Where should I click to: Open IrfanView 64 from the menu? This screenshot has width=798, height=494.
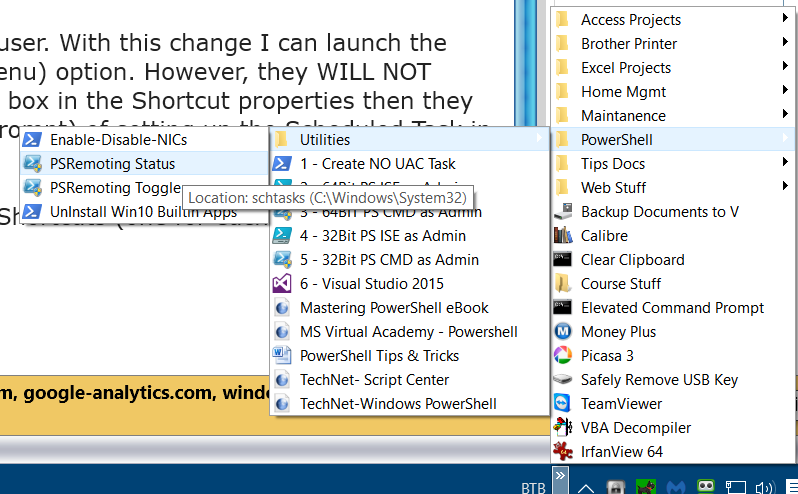pos(621,452)
